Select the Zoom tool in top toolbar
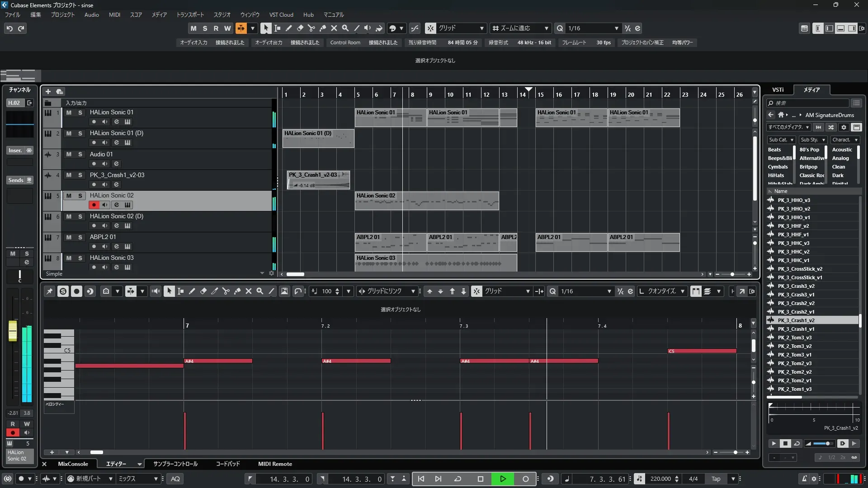This screenshot has height=488, width=868. point(345,28)
